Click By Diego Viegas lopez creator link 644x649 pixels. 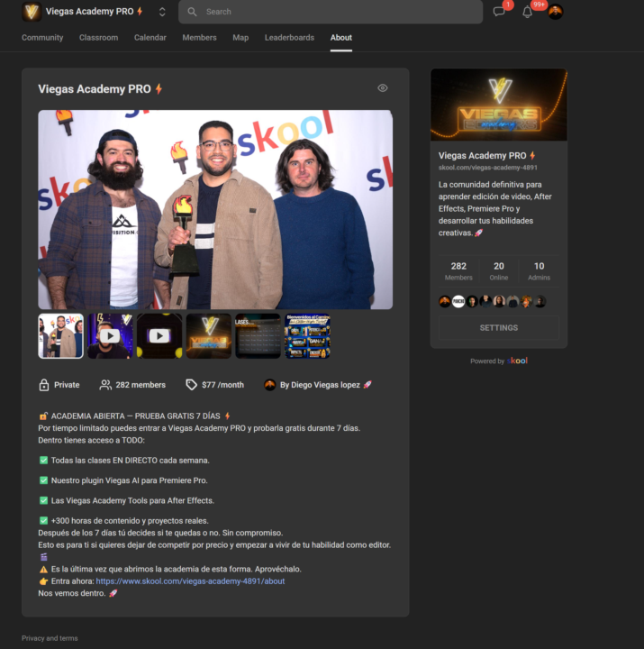tap(320, 385)
